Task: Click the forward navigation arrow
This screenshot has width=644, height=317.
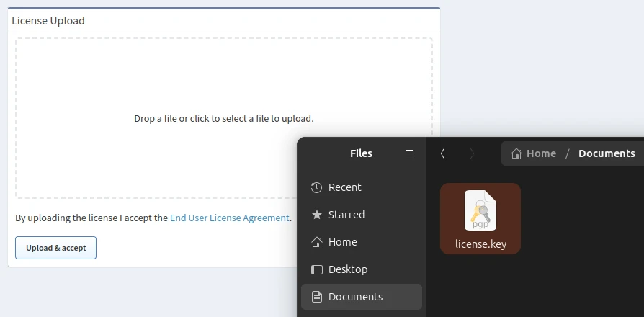Action: pyautogui.click(x=472, y=153)
